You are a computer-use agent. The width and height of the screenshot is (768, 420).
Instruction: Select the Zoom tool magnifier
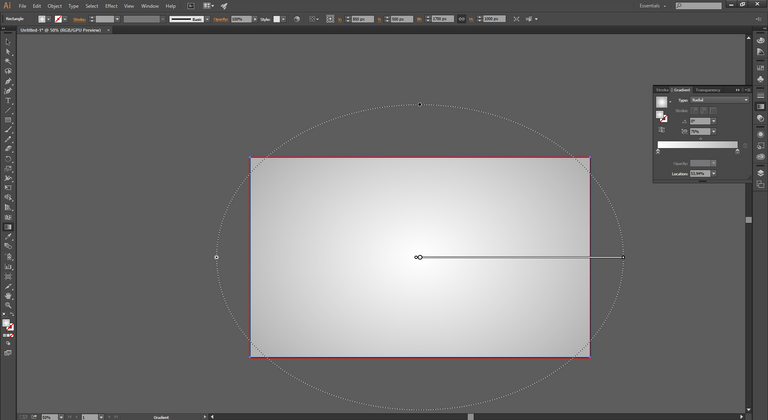coord(8,305)
